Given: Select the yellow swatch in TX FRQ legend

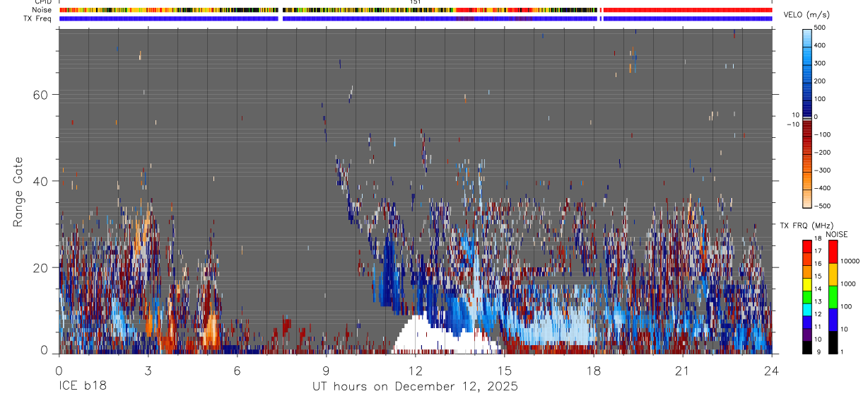Looking at the screenshot, I should 807,284.
